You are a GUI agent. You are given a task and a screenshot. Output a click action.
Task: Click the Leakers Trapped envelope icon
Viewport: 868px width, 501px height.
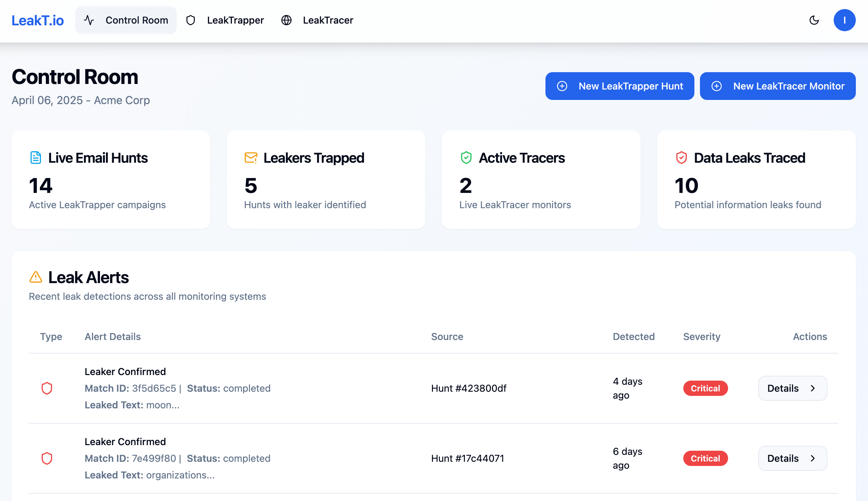point(251,158)
